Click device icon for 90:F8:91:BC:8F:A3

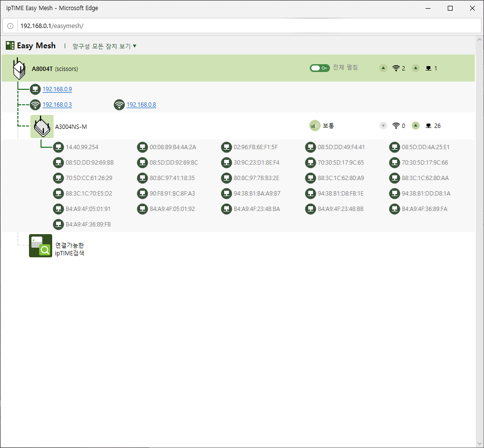[x=142, y=194]
